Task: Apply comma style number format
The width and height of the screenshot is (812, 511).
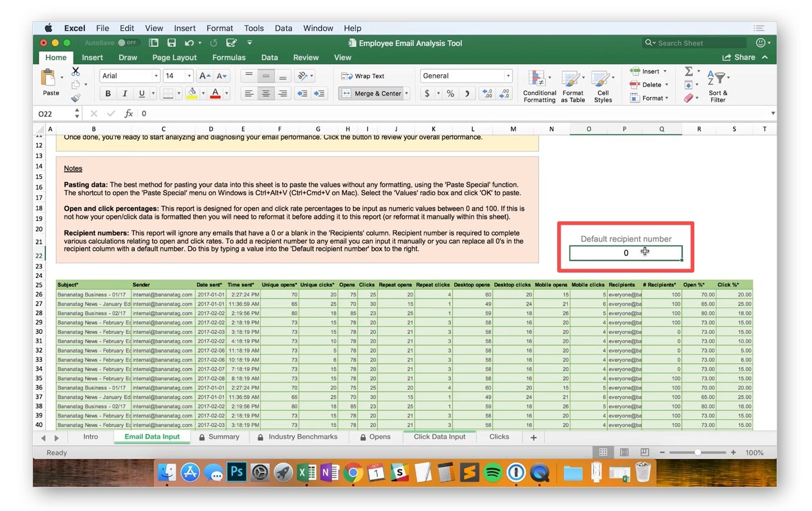Action: pyautogui.click(x=467, y=94)
